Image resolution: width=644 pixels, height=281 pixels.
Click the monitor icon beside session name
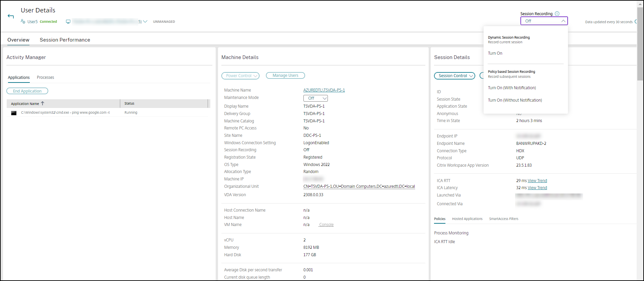pos(68,22)
